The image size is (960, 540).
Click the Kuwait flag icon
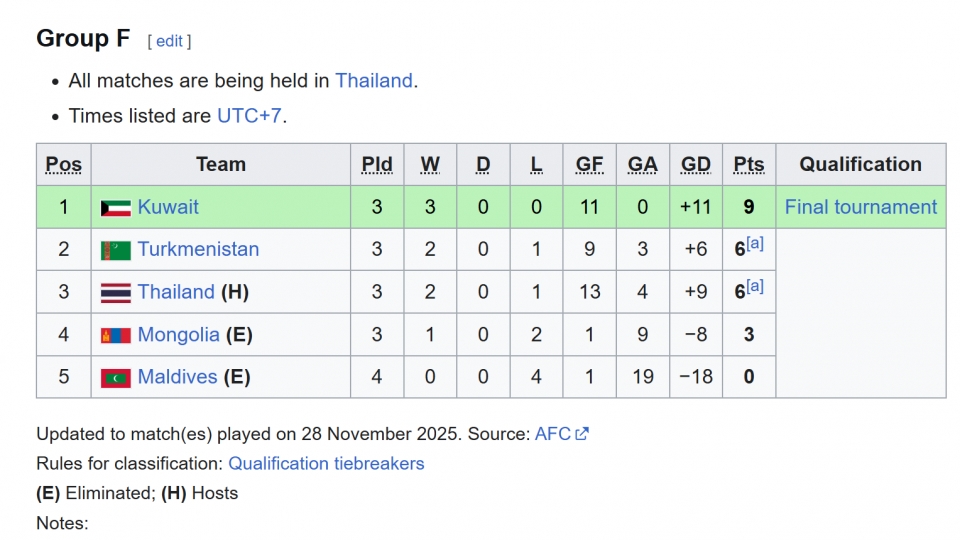click(x=115, y=208)
